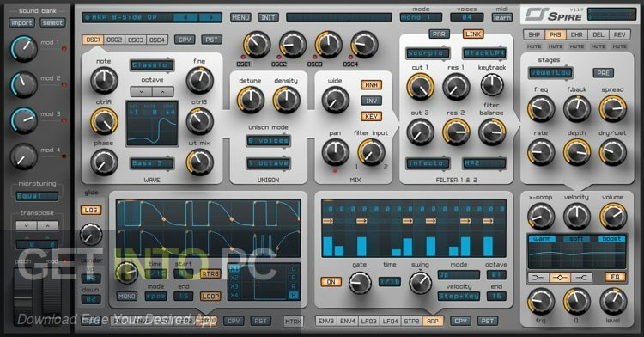Viewport: 644px width, 337px height.
Task: Toggle the LOOP button in the stepper
Action: (x=210, y=296)
